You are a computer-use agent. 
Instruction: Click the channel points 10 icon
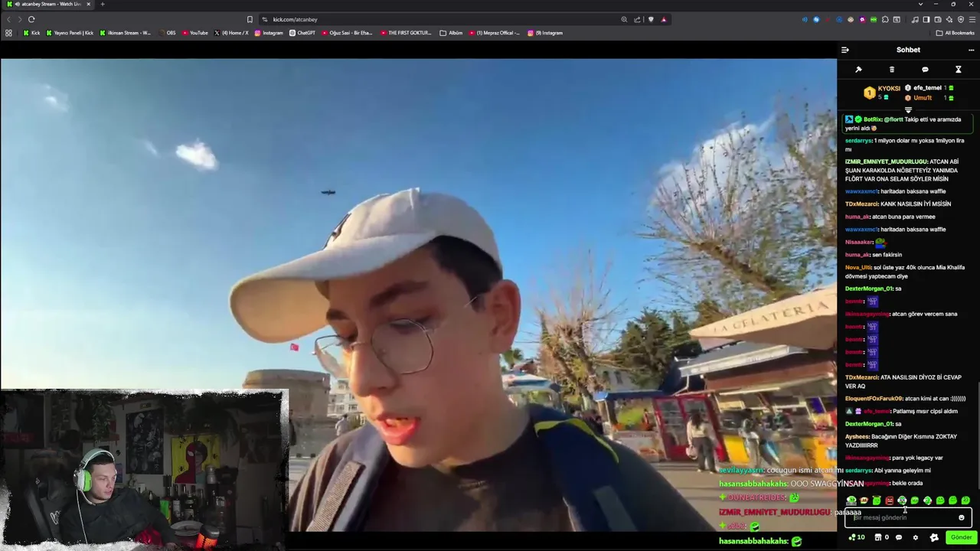pos(857,537)
